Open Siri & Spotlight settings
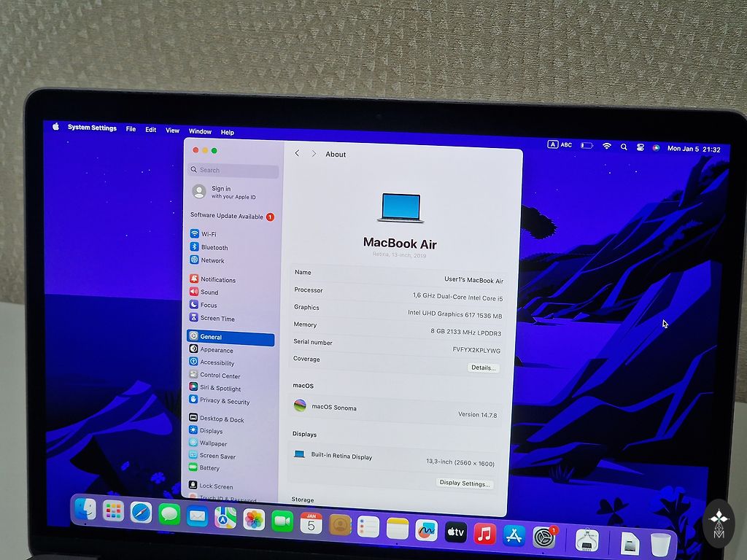747x560 pixels. coord(220,389)
